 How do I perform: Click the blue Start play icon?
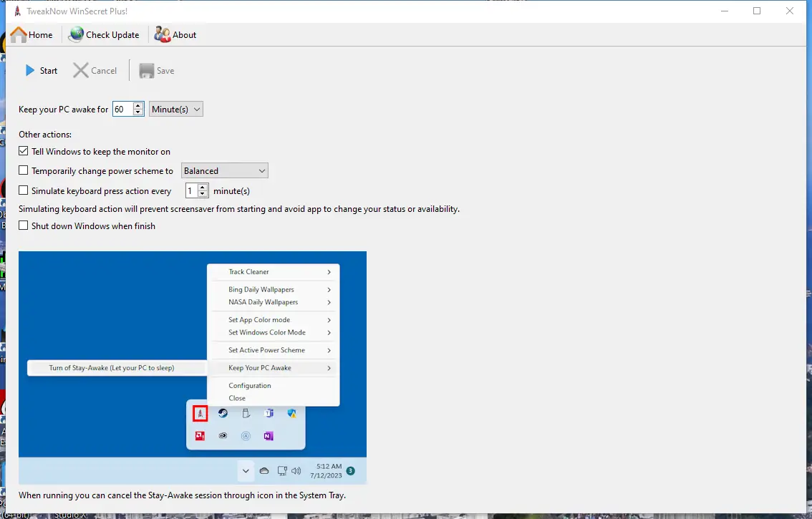point(30,70)
